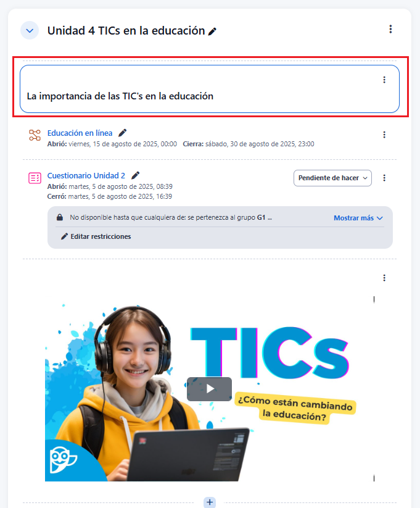Click Editar restricciones
This screenshot has width=420, height=508.
[96, 236]
